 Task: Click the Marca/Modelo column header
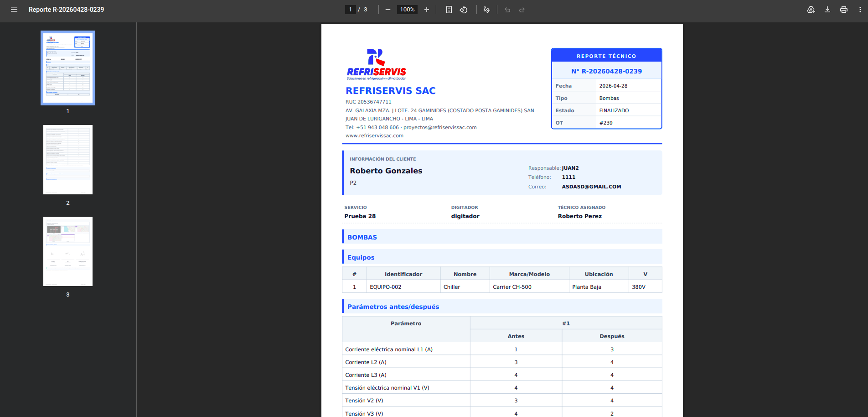point(529,274)
